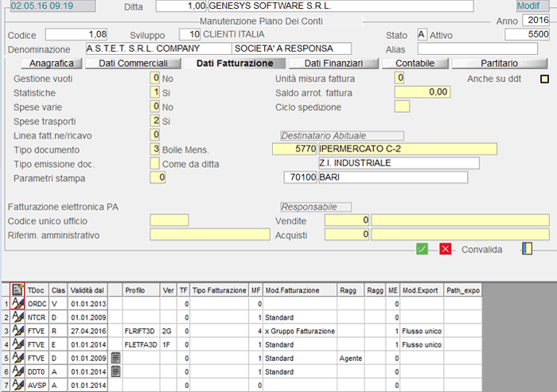Select the Dati Finanziari tab
Screen dimensions: 557x392
coord(333,64)
